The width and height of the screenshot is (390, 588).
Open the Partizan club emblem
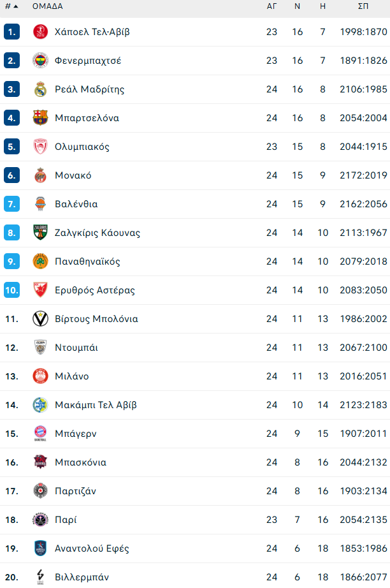click(40, 490)
